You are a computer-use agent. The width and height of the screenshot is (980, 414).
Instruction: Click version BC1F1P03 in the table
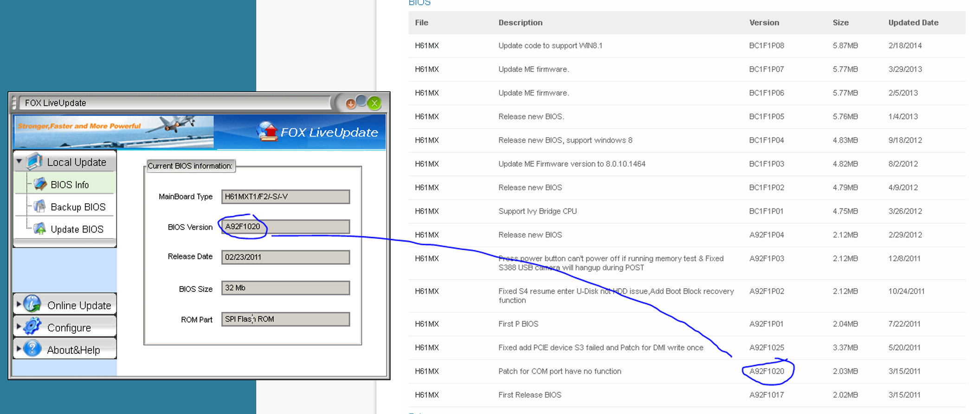(767, 164)
